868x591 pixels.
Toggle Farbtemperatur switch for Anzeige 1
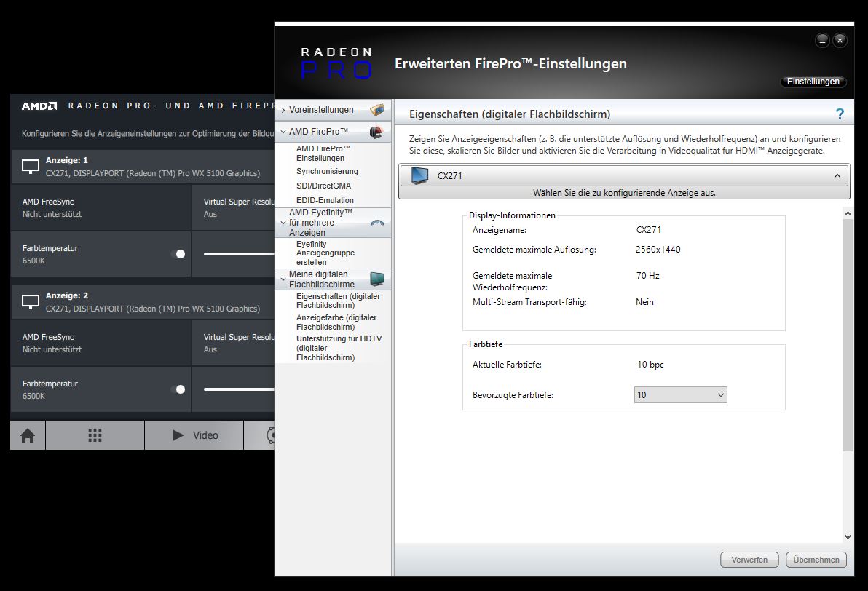pyautogui.click(x=178, y=254)
